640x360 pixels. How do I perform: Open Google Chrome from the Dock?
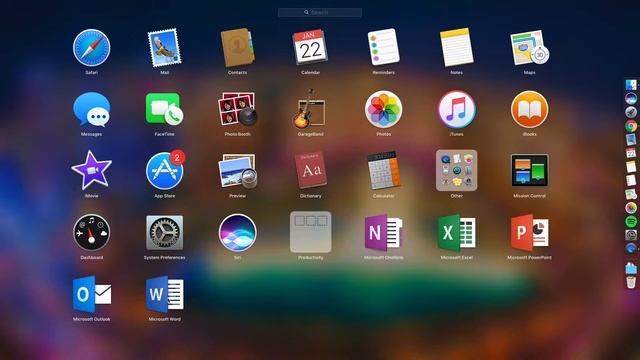pyautogui.click(x=631, y=126)
